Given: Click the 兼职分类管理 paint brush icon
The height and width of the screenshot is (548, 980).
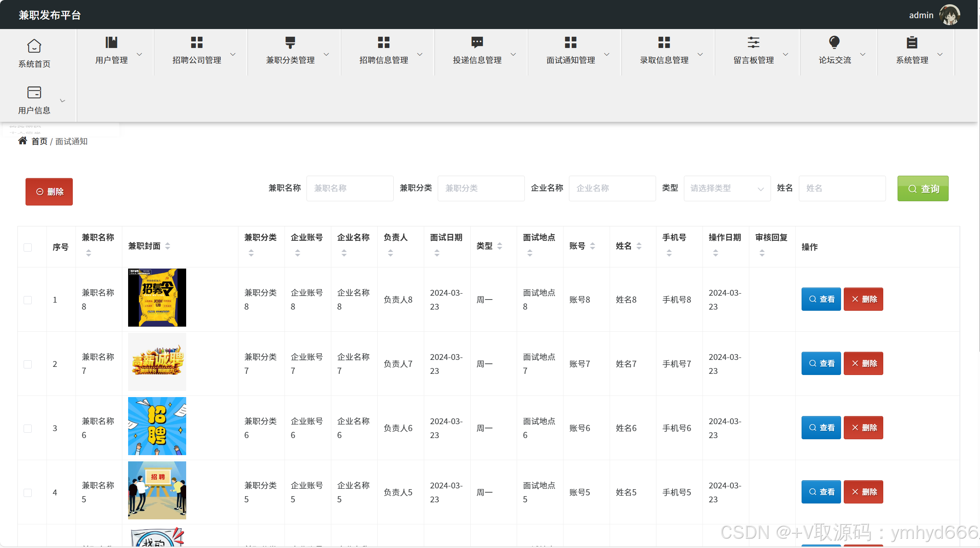Looking at the screenshot, I should tap(290, 42).
